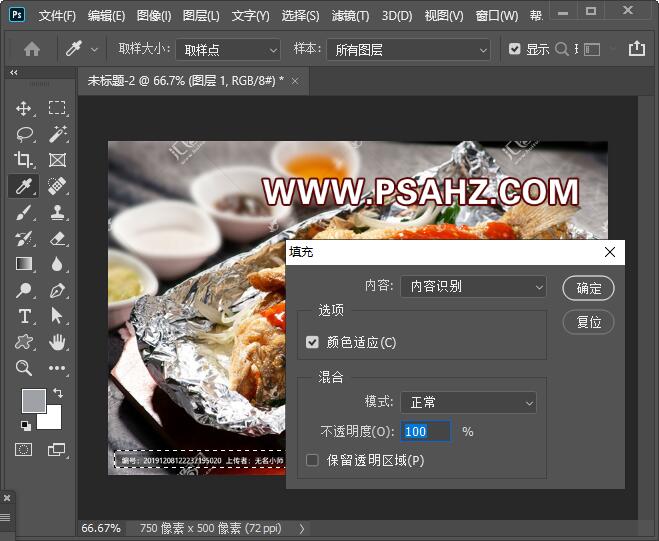Image resolution: width=659 pixels, height=541 pixels.
Task: Select the Frame tool
Action: pyautogui.click(x=57, y=160)
